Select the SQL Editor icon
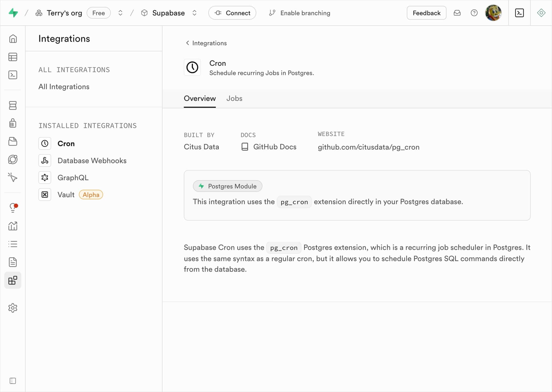Screen dimensions: 552x392 [x=13, y=75]
